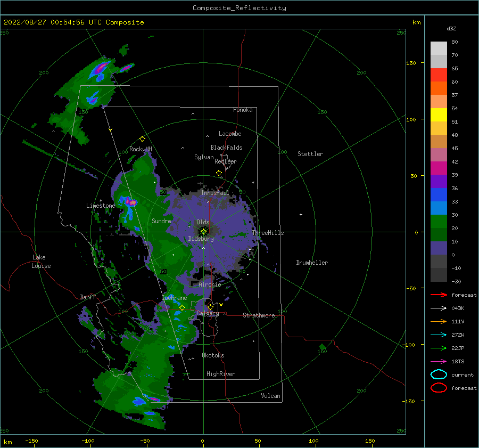479x448 pixels.
Task: Click the HighRiver city label
Action: pos(221,374)
